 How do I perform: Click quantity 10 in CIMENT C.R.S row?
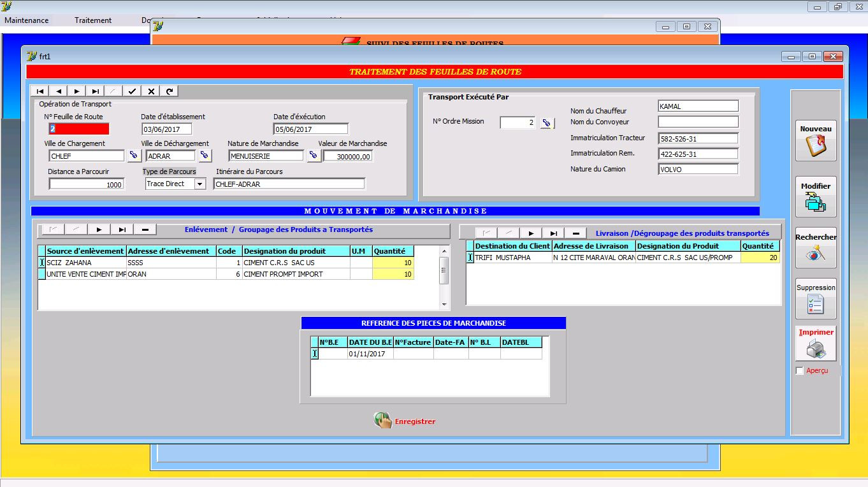tap(393, 263)
